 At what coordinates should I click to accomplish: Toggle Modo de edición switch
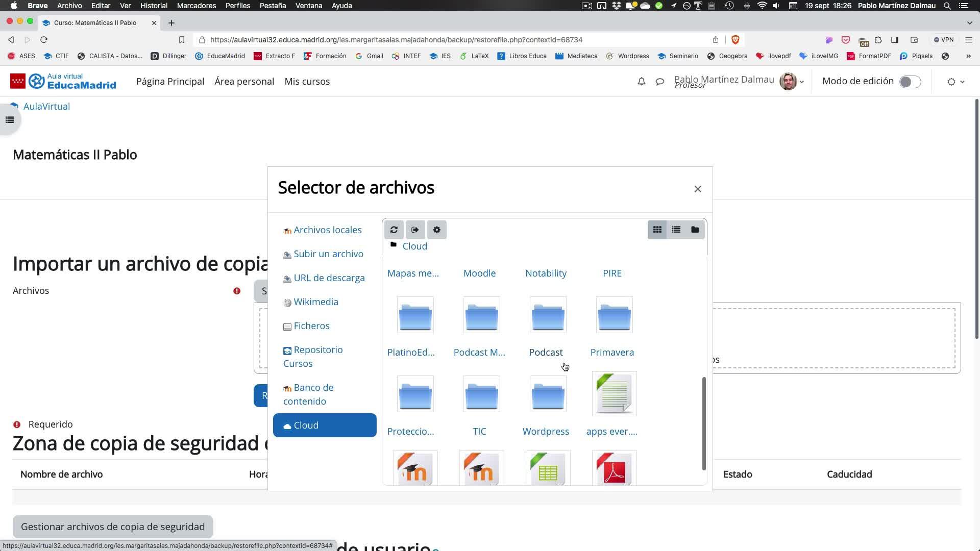910,82
